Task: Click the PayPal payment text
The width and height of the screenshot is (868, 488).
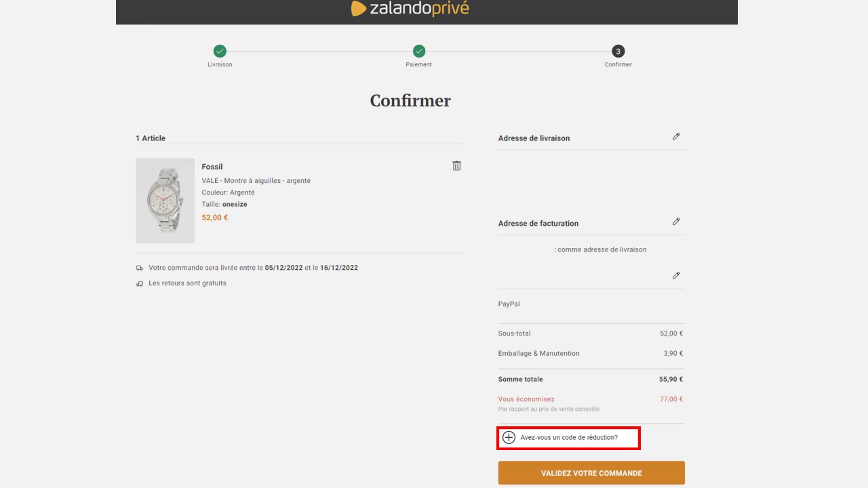Action: [509, 304]
